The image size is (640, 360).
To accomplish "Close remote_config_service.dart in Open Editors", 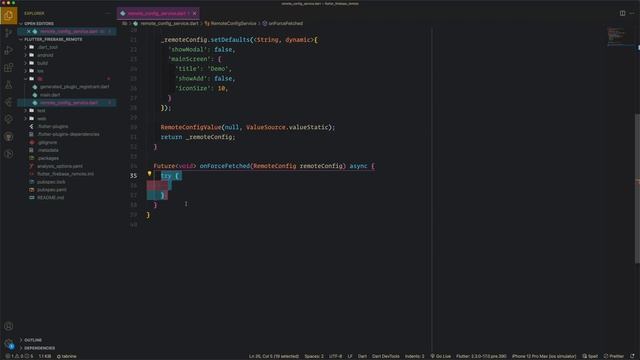I will [x=29, y=31].
